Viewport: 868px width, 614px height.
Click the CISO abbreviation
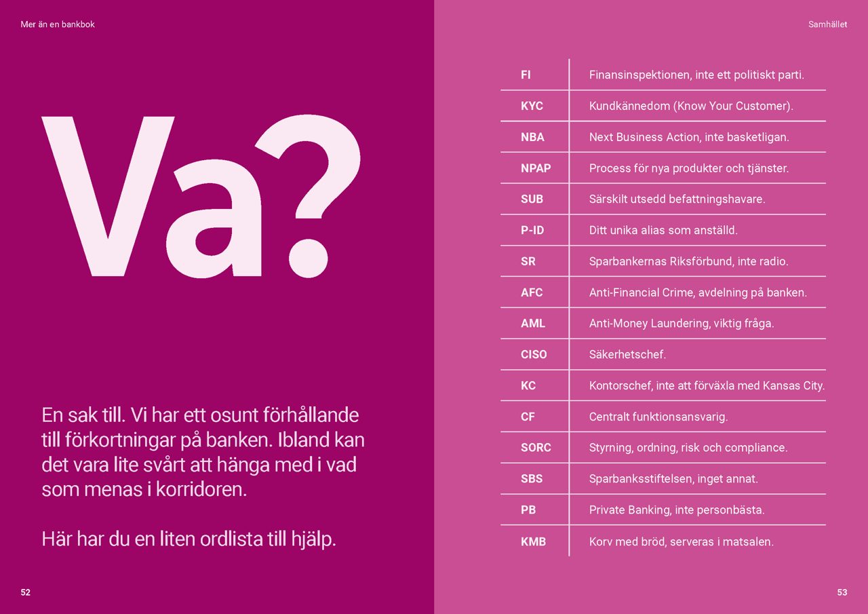tap(534, 354)
